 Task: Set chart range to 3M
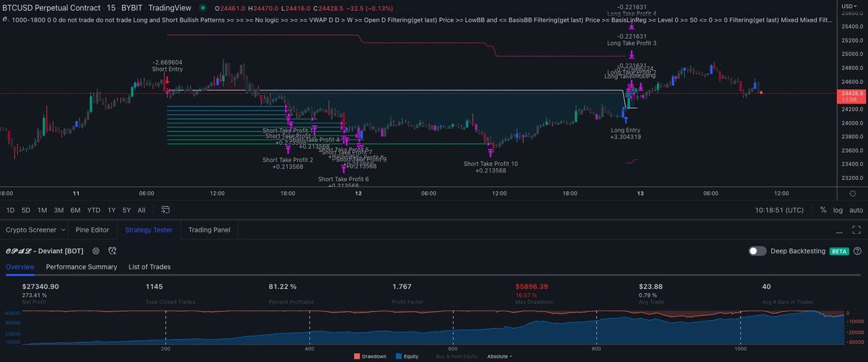pyautogui.click(x=59, y=210)
